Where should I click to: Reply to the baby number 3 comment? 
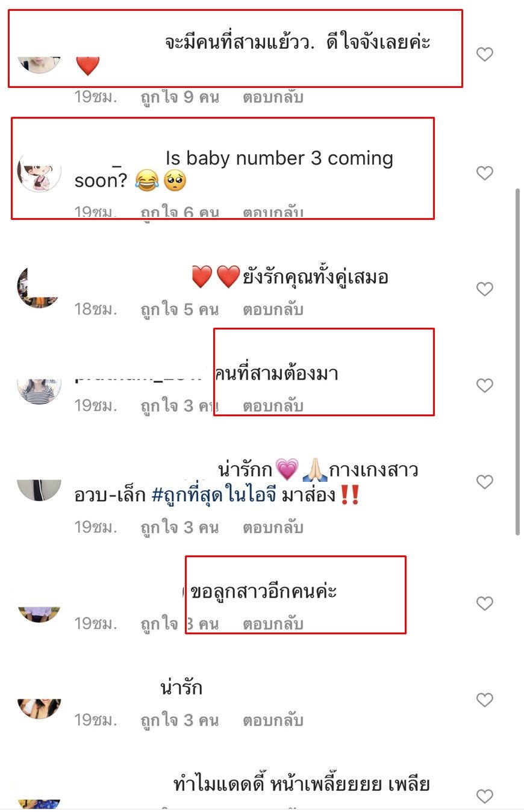(x=273, y=212)
